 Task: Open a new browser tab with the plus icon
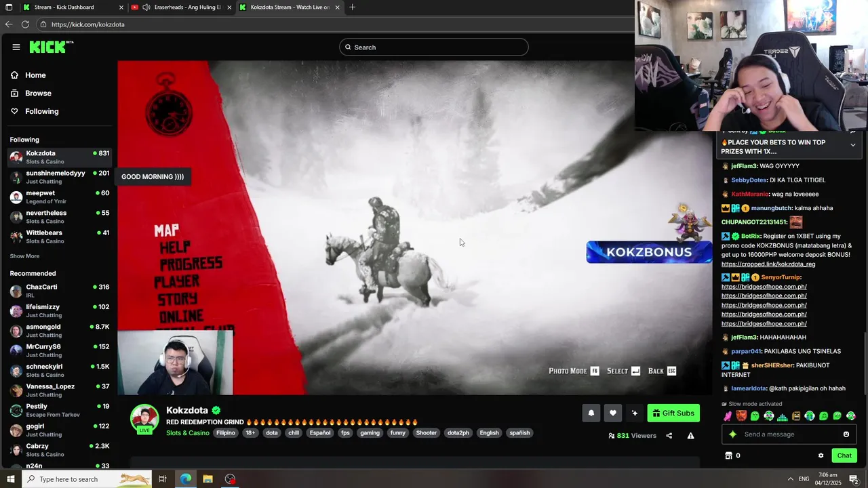point(352,7)
